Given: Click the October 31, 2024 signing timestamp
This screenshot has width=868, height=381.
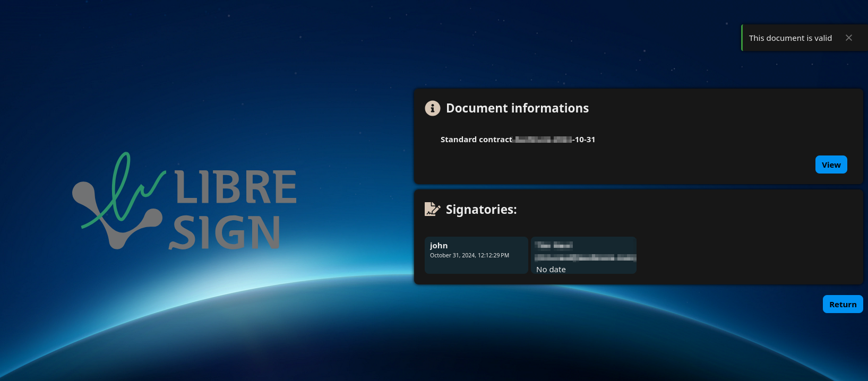Looking at the screenshot, I should pyautogui.click(x=469, y=255).
